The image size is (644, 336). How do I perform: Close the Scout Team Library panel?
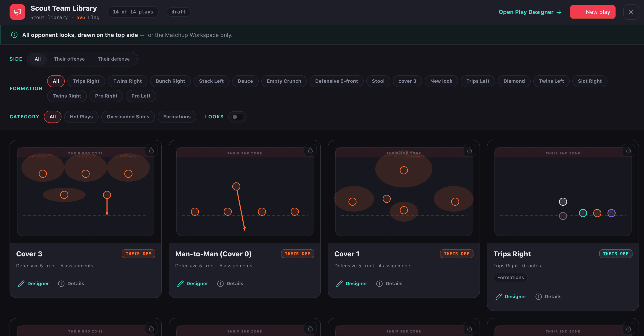tap(631, 12)
